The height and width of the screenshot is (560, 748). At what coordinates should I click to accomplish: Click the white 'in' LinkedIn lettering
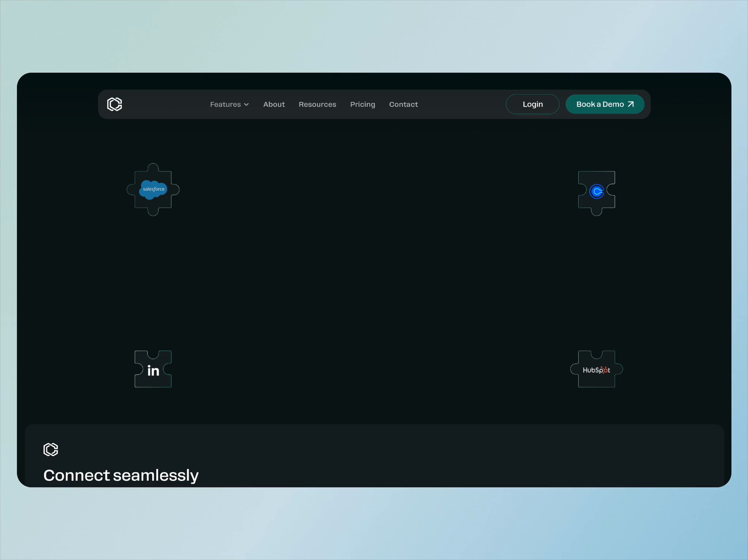pyautogui.click(x=153, y=371)
